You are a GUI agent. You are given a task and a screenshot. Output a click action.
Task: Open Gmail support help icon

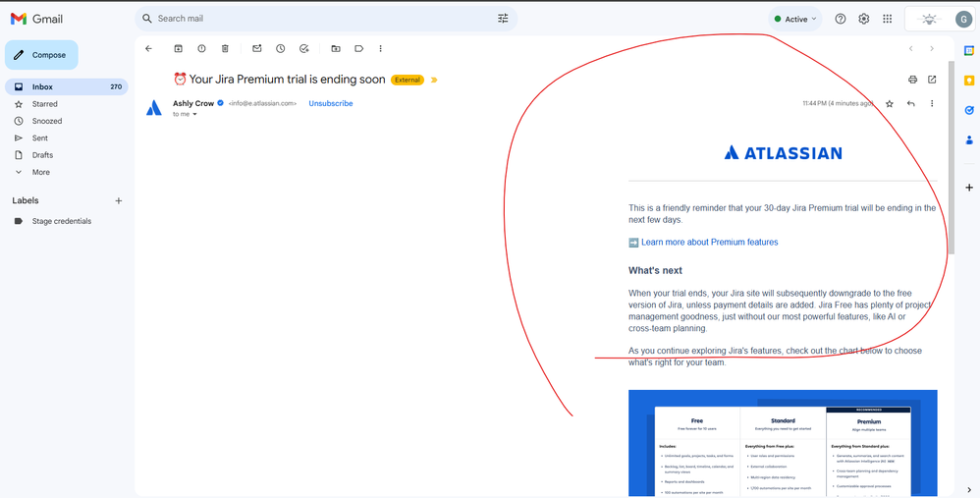pyautogui.click(x=841, y=19)
